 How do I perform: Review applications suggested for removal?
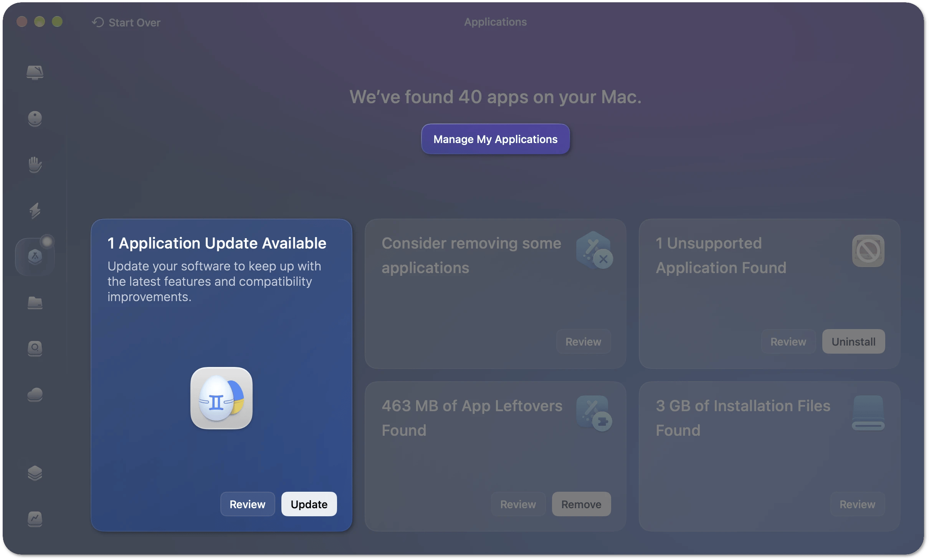pos(583,341)
